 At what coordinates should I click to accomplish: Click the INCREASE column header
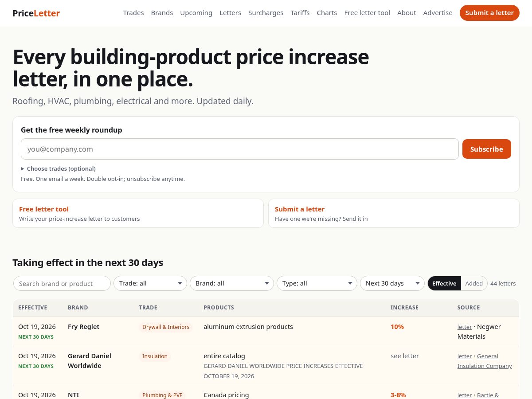(x=404, y=307)
